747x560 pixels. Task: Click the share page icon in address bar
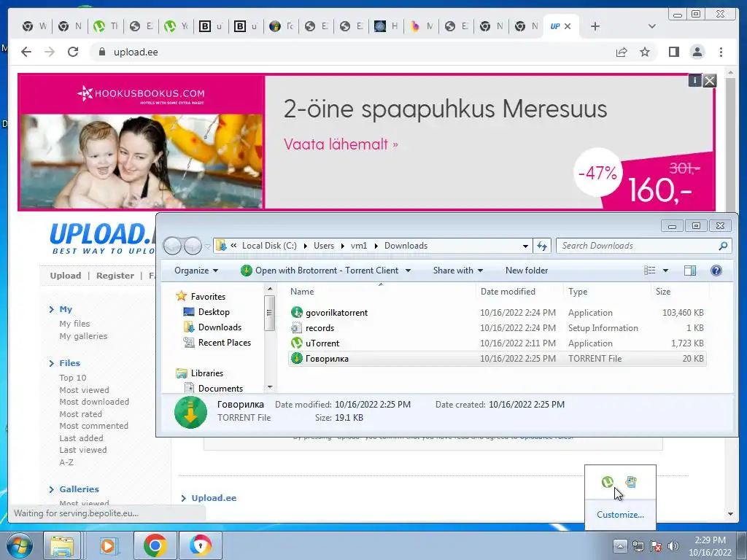click(x=622, y=52)
